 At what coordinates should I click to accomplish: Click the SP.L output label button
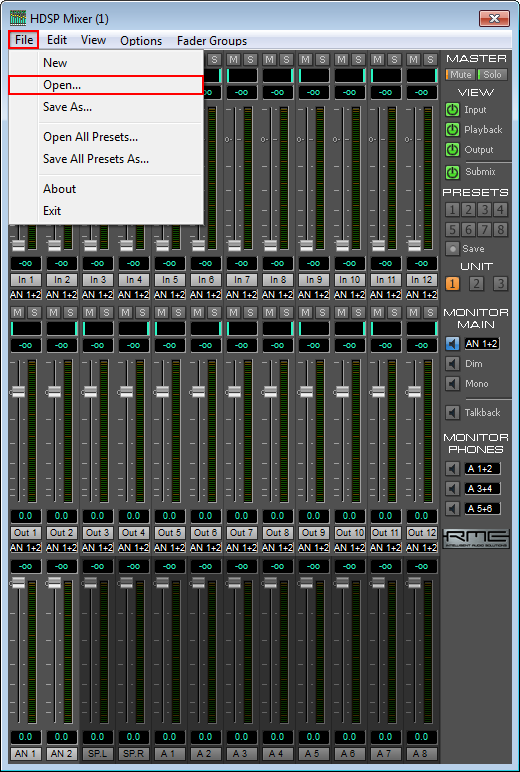[98, 753]
